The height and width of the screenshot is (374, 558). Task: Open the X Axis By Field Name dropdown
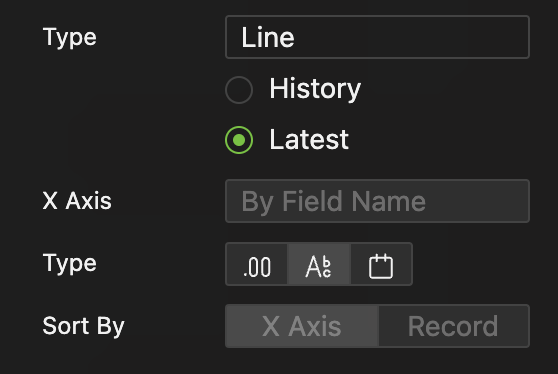click(377, 201)
